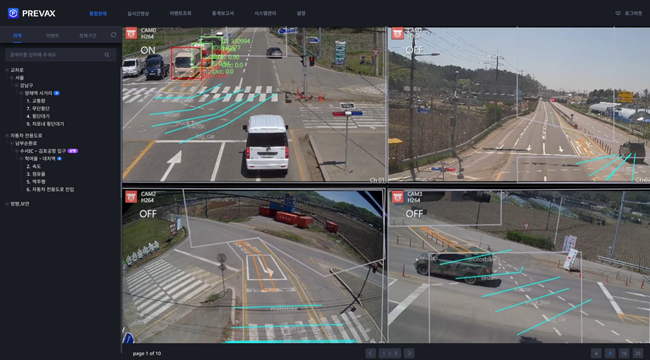Select 7. 무단횡단 in the tree
This screenshot has width=650, height=360.
pos(38,109)
